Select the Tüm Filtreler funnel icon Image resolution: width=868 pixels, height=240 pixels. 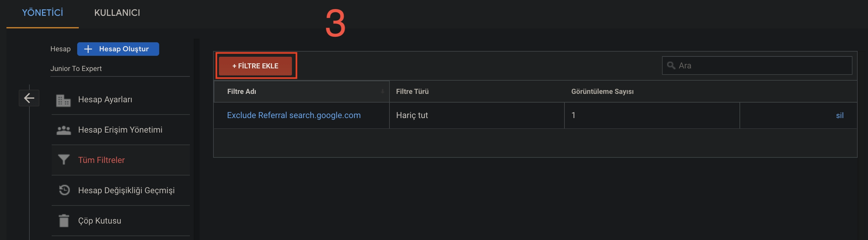(x=64, y=160)
